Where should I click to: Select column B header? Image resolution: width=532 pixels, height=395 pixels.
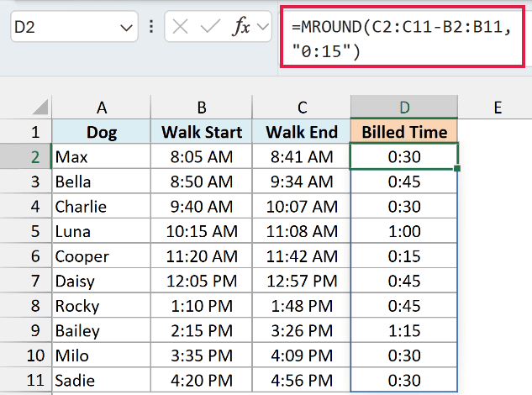[x=202, y=108]
